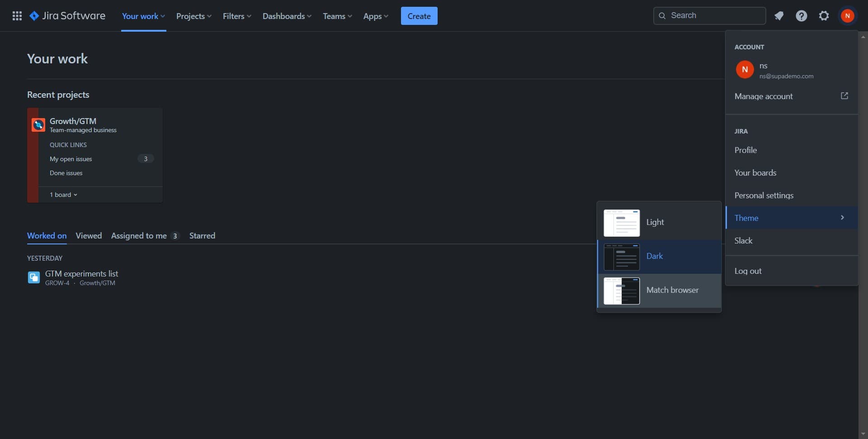868x439 pixels.
Task: Switch to the Assigned to me tab
Action: pyautogui.click(x=138, y=235)
